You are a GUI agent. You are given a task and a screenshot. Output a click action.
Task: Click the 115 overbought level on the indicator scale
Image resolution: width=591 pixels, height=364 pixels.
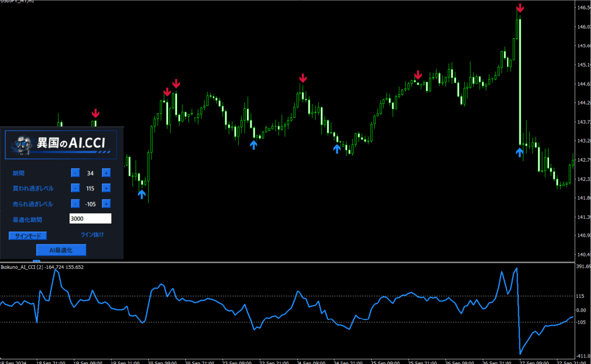click(580, 296)
